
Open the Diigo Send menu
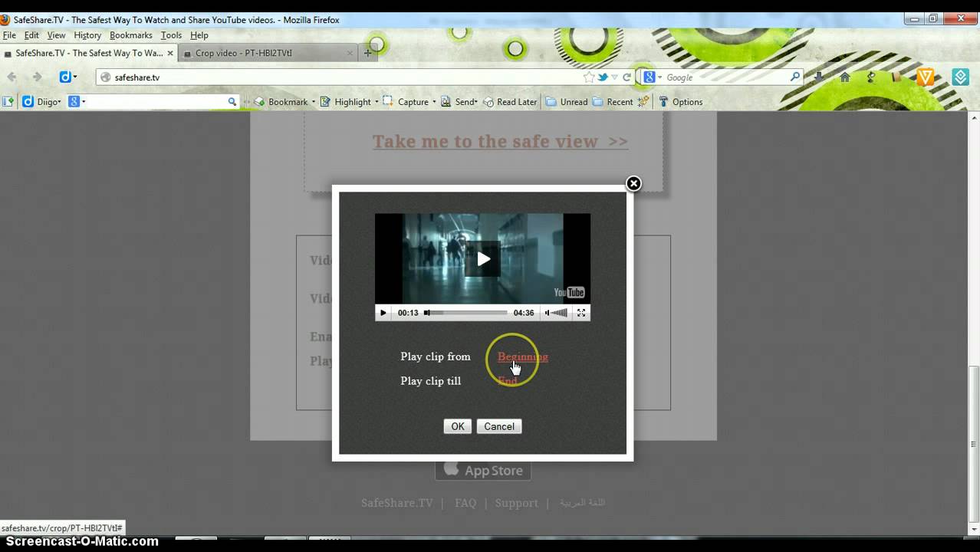pos(459,102)
